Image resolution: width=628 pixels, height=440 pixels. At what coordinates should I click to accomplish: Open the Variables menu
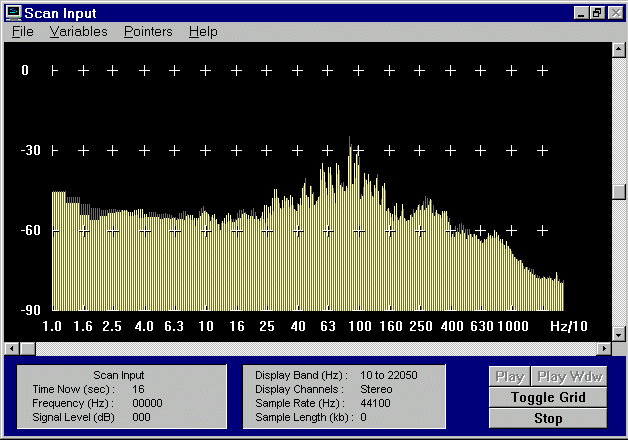coord(78,32)
